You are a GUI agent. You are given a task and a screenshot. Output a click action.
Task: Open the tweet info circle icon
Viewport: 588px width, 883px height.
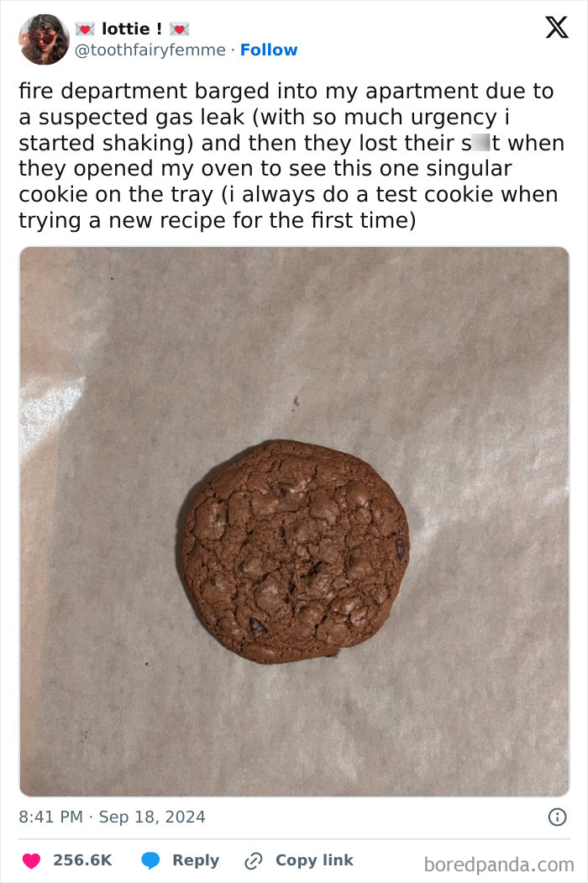pyautogui.click(x=557, y=817)
